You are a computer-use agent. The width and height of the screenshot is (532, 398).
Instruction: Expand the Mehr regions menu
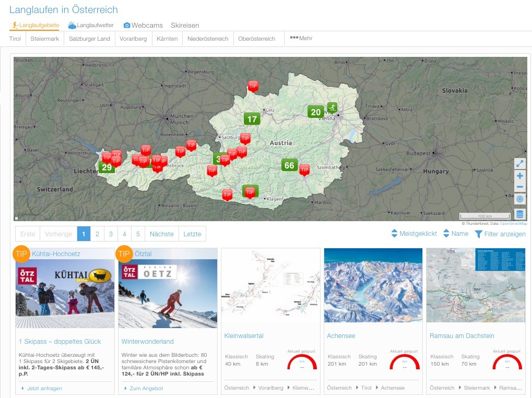(x=301, y=38)
